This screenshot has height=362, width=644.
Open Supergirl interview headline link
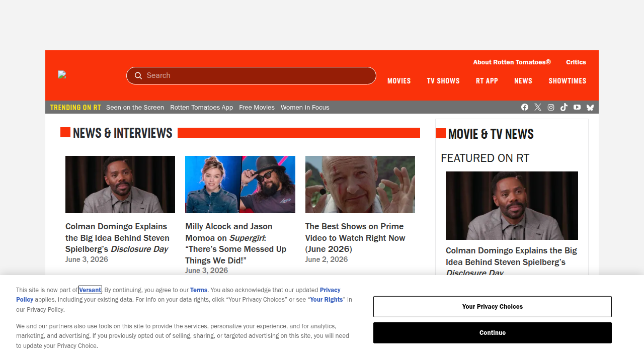tap(235, 243)
